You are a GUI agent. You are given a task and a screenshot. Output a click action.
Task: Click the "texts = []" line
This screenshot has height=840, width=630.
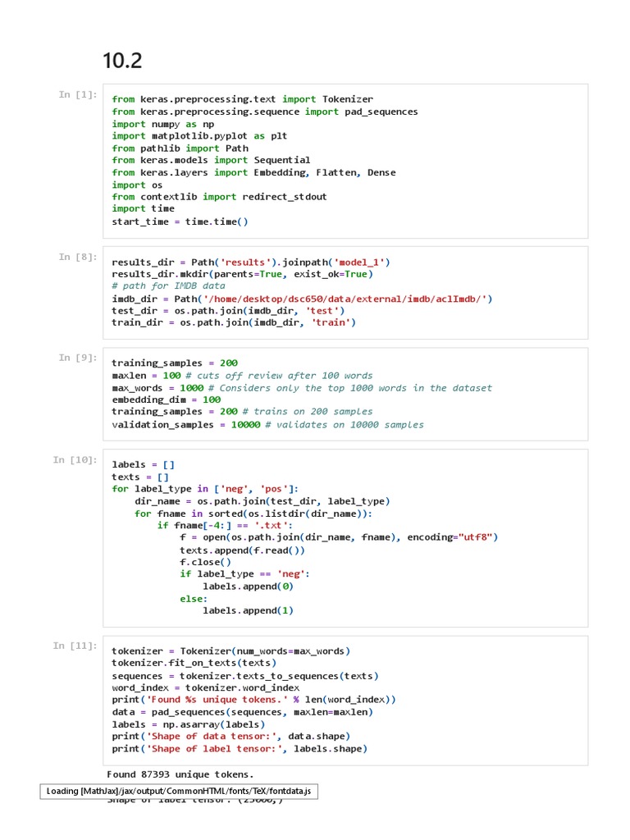pos(140,477)
